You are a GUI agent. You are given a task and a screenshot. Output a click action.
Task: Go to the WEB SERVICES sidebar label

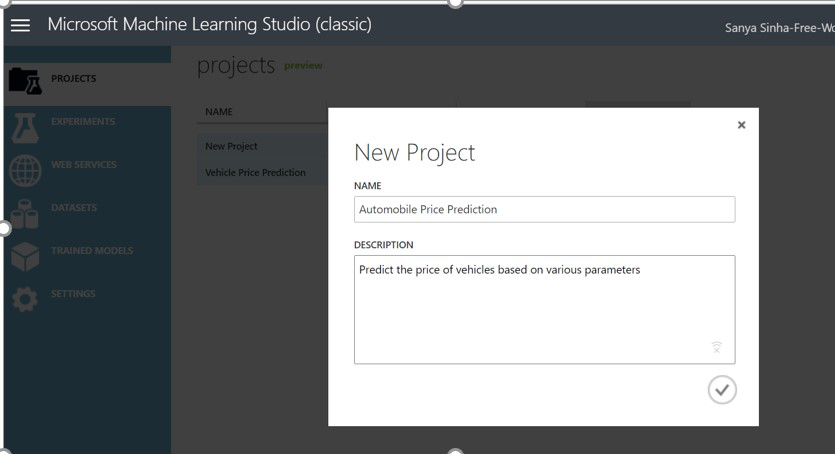tap(84, 165)
